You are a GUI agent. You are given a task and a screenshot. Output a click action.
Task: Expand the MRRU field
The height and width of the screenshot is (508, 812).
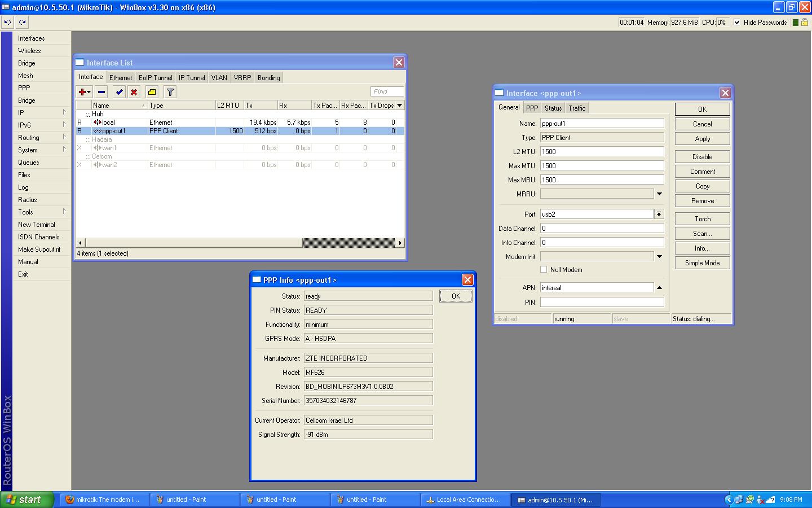(659, 194)
